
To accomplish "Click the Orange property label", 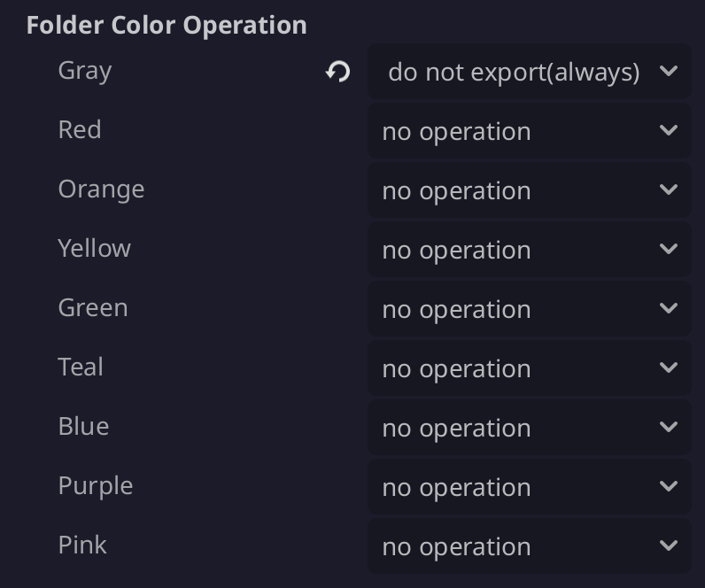I will [x=101, y=189].
